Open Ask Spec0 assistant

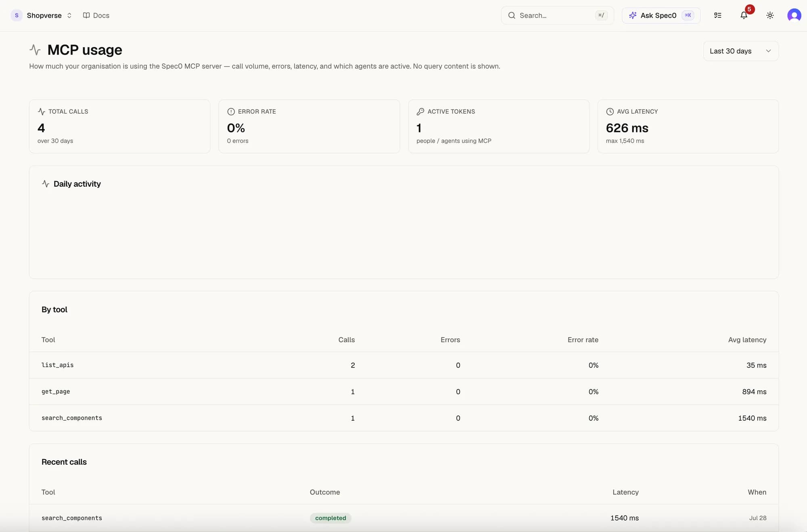coord(661,15)
